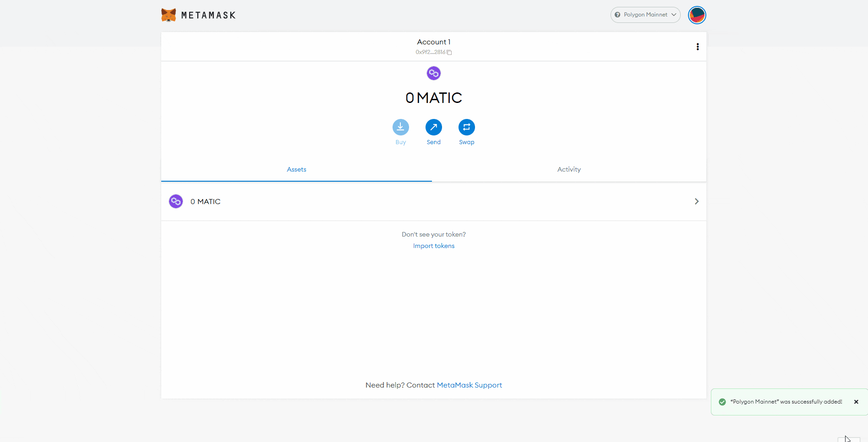
Task: Click the 0 MATIC main balance text
Action: pyautogui.click(x=434, y=97)
